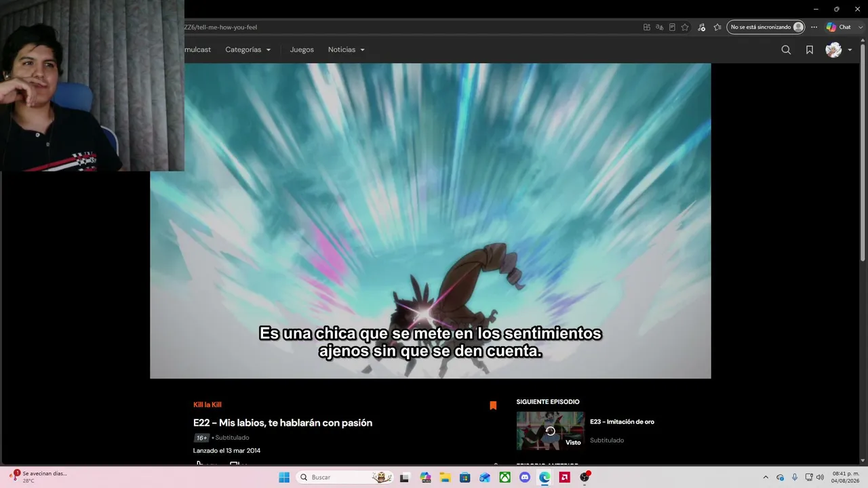
Task: Open the Xbox app from taskbar
Action: [x=505, y=477]
